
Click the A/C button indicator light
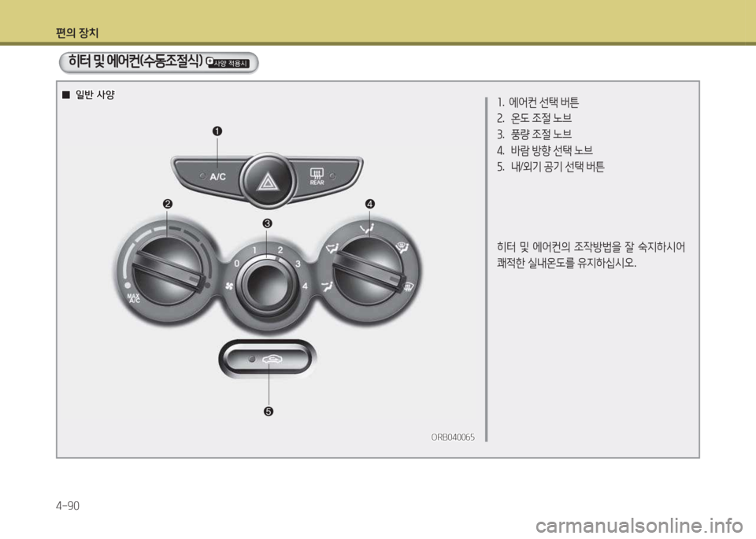click(x=202, y=175)
